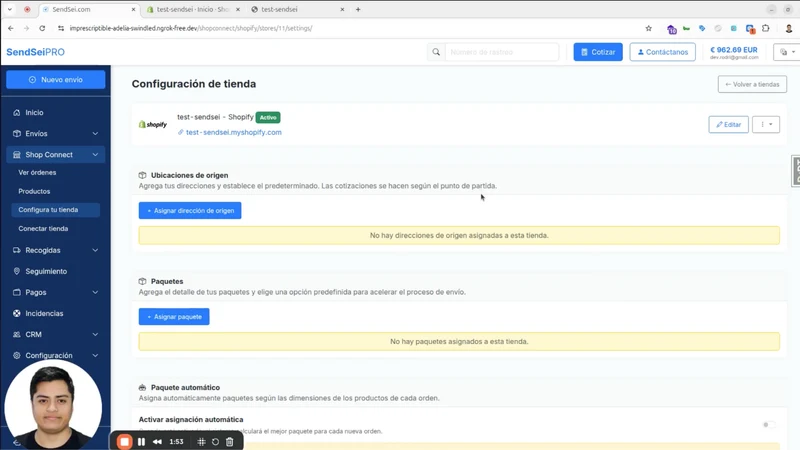The image size is (800, 450).
Task: Open the tab search dropdown arrow
Action: [10, 9]
